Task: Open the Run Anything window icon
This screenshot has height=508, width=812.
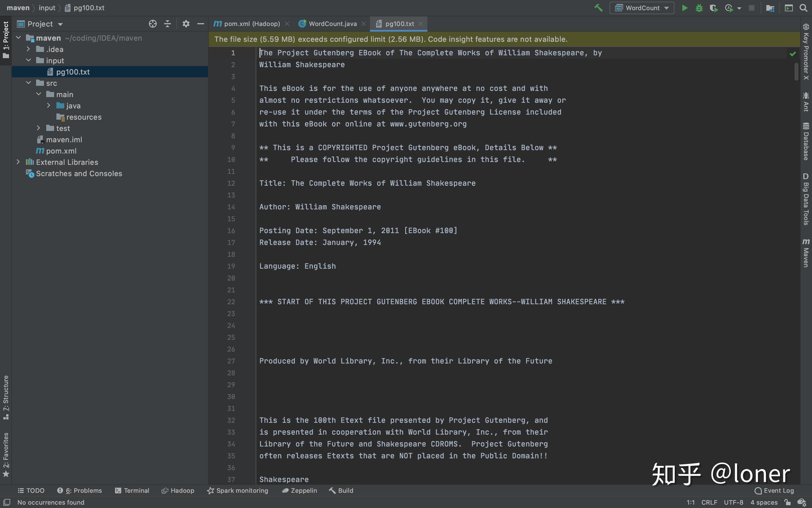Action: tap(789, 8)
